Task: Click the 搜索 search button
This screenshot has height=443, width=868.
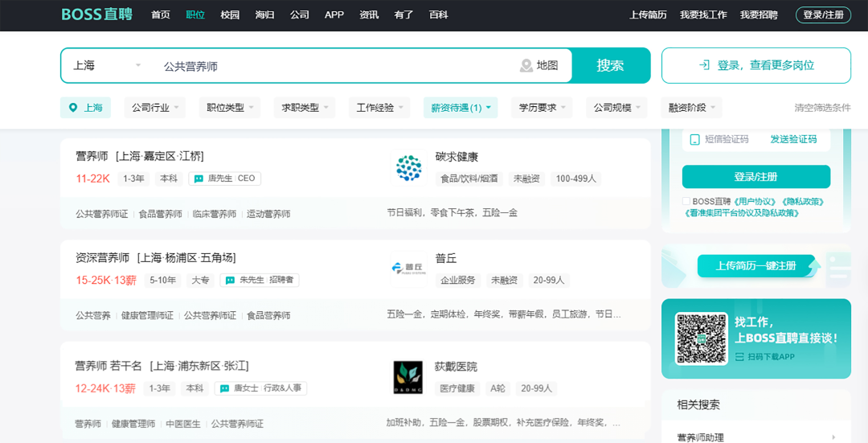Action: (x=610, y=66)
